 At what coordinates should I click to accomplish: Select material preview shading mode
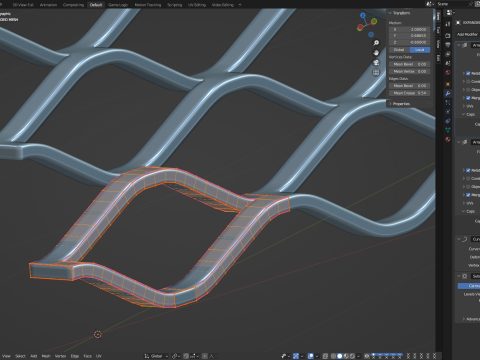coord(346,356)
